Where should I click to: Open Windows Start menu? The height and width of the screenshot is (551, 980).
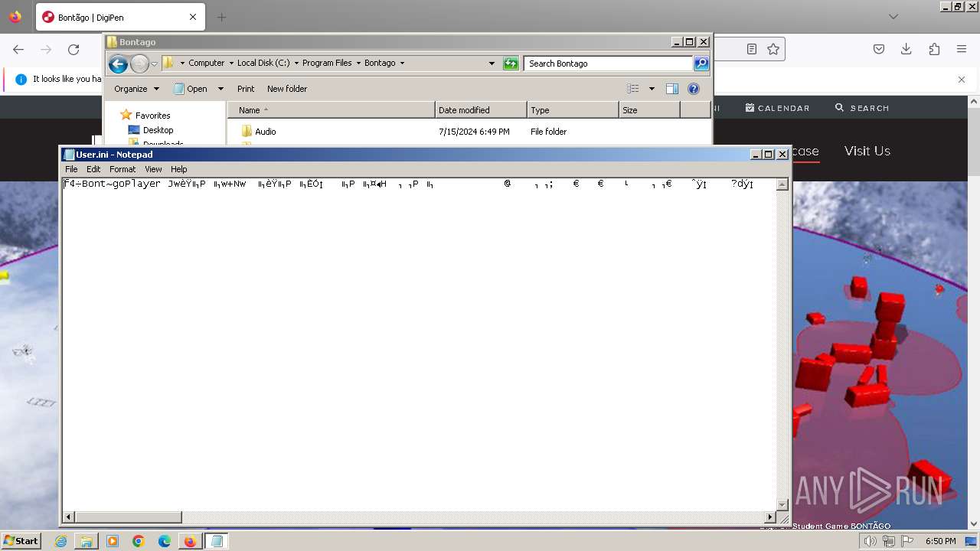tap(21, 541)
